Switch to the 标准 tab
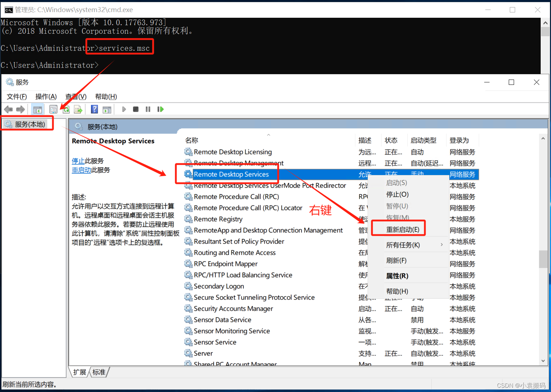Screen dimensions: 551x392 (99, 372)
